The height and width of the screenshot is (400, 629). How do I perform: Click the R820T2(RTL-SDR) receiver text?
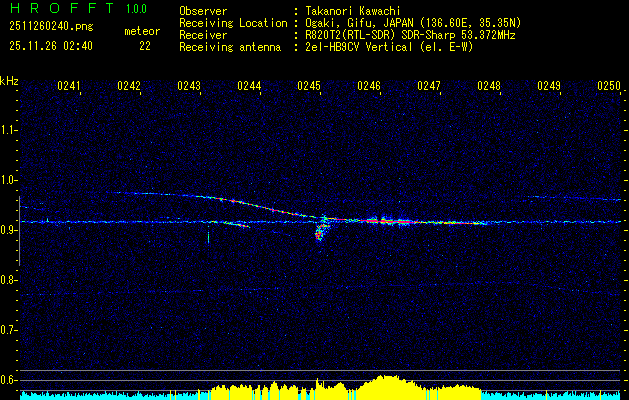(x=410, y=35)
